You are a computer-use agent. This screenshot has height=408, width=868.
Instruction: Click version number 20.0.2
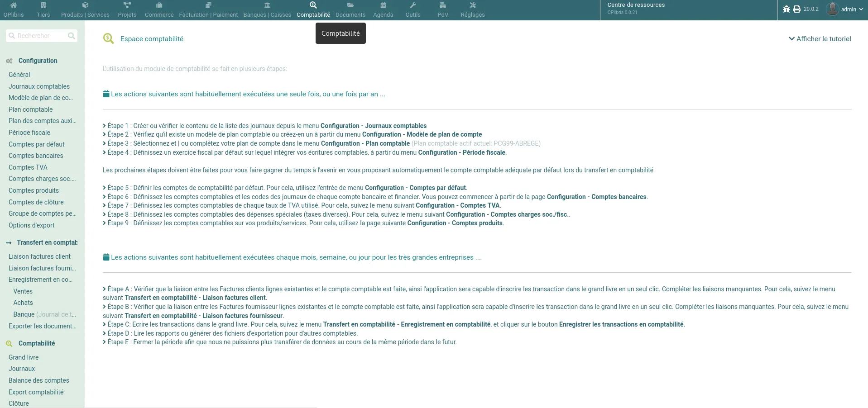(x=811, y=9)
